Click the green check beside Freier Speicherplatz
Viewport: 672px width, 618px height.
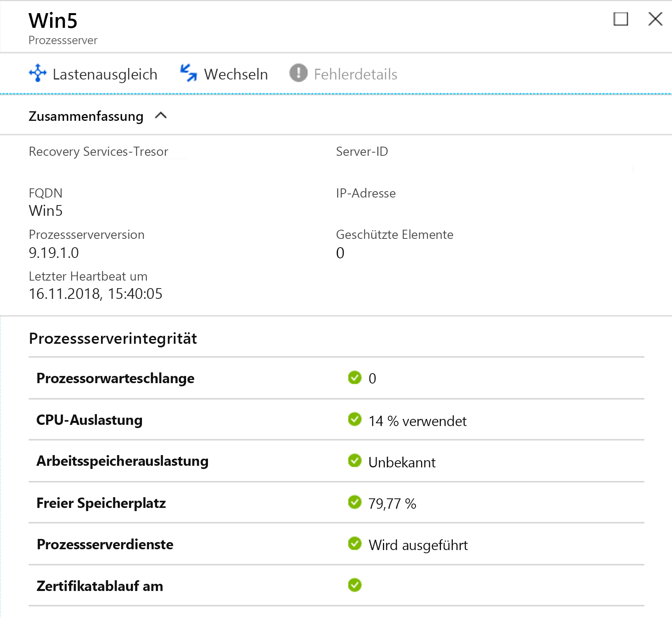[x=355, y=502]
